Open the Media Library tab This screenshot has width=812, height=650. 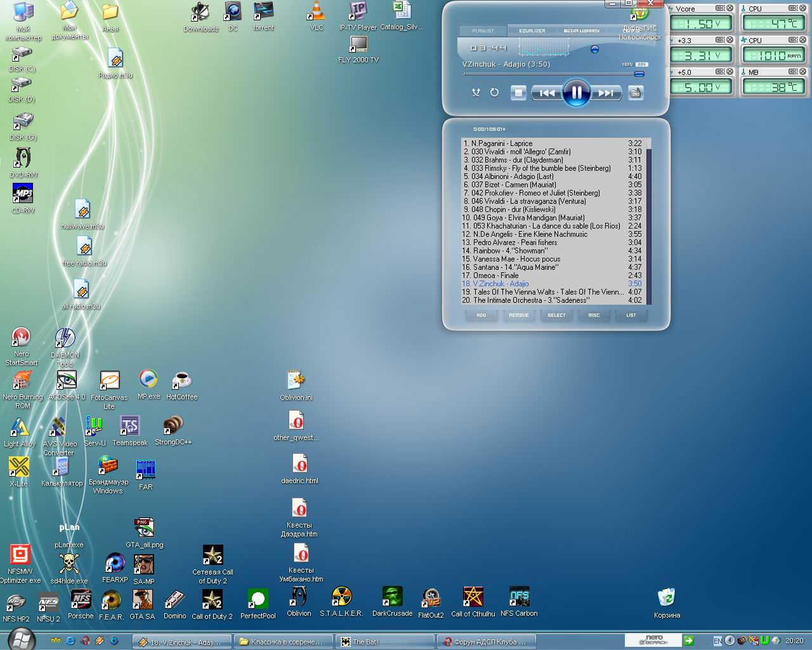point(581,30)
